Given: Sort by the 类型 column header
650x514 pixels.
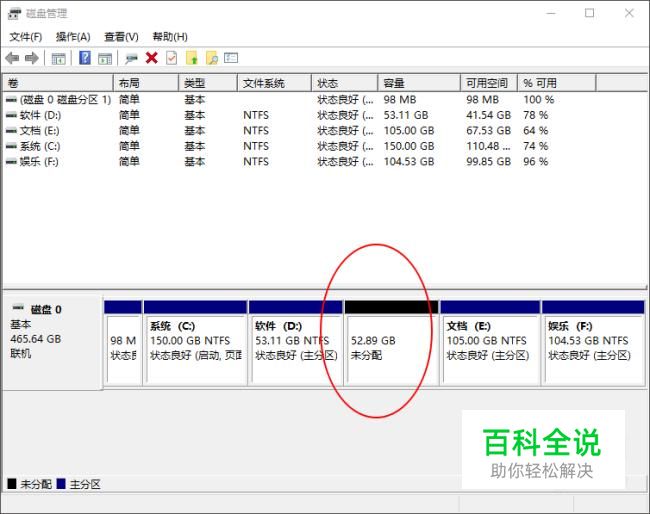Looking at the screenshot, I should [208, 83].
